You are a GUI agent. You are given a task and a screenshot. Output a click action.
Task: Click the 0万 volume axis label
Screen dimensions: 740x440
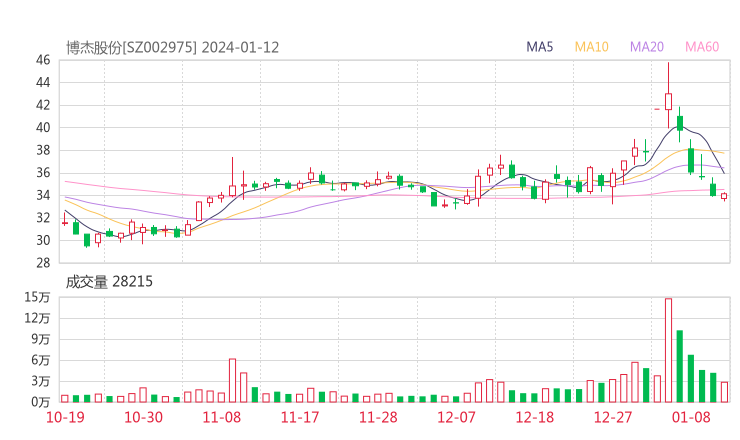[41, 402]
